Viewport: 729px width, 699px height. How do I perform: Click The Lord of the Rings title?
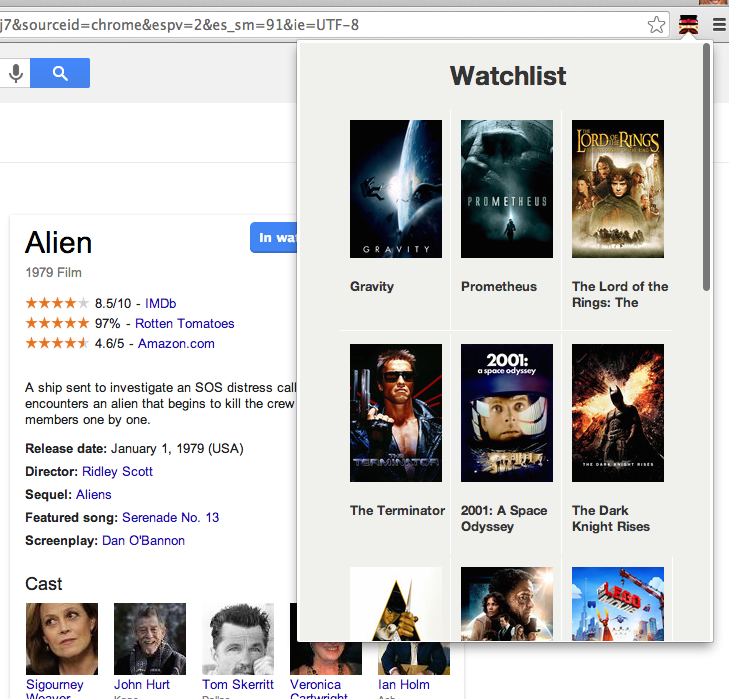[x=620, y=294]
